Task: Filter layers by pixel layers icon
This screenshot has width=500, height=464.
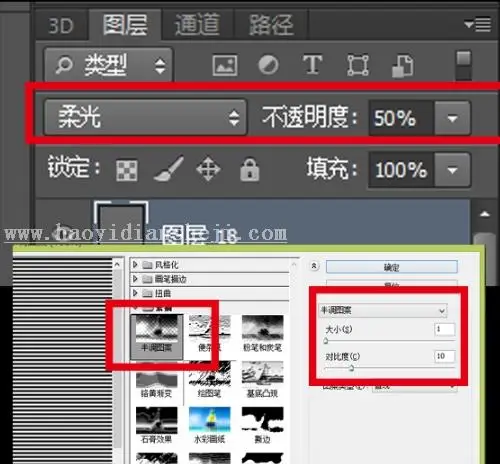Action: point(225,65)
